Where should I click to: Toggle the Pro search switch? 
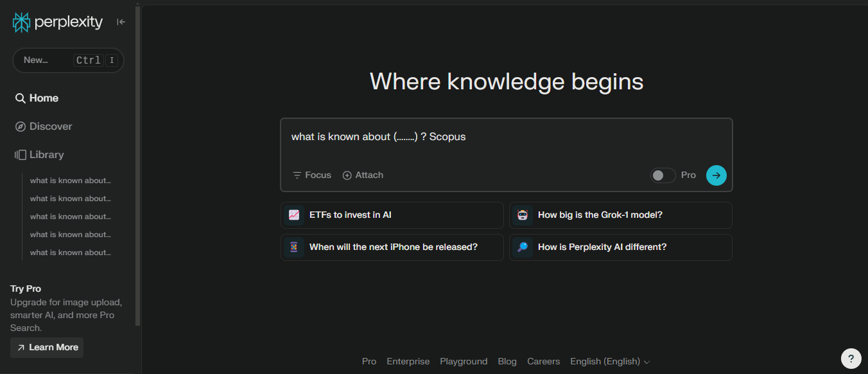[x=663, y=175]
